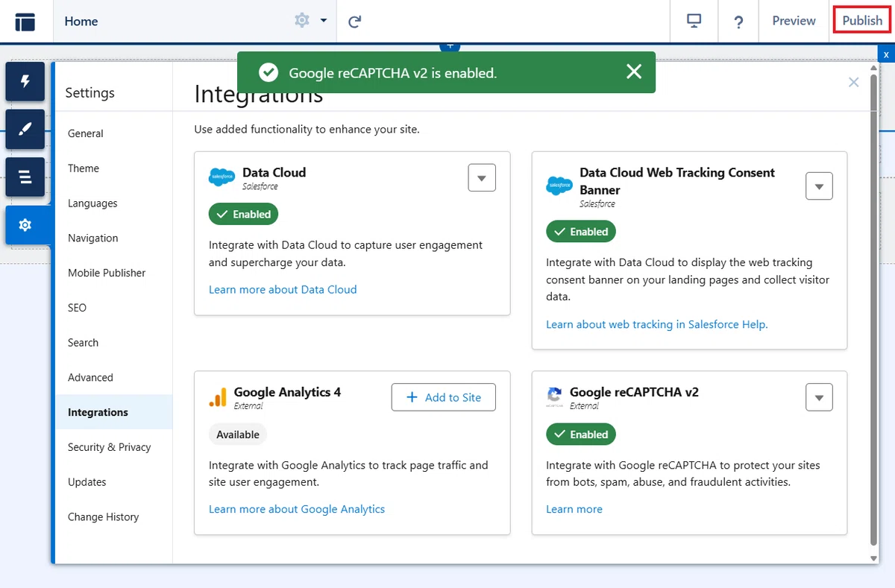Click the Consent Banner Salesforce cloud logo
Image resolution: width=895 pixels, height=588 pixels.
[x=559, y=186]
